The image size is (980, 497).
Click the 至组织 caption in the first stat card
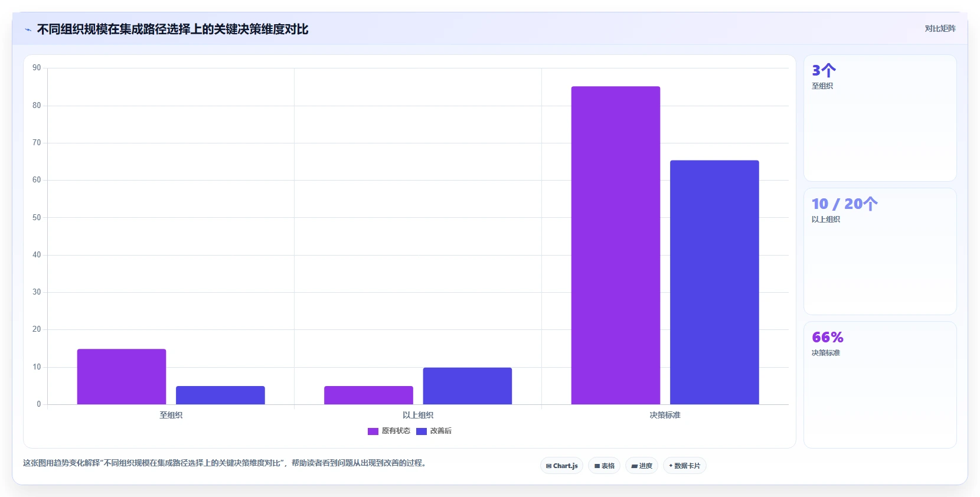tap(822, 86)
